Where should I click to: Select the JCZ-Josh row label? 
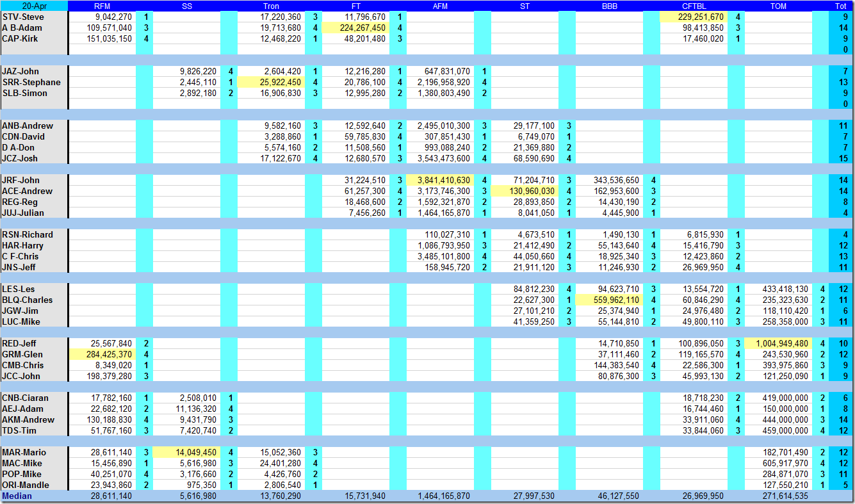click(x=34, y=158)
